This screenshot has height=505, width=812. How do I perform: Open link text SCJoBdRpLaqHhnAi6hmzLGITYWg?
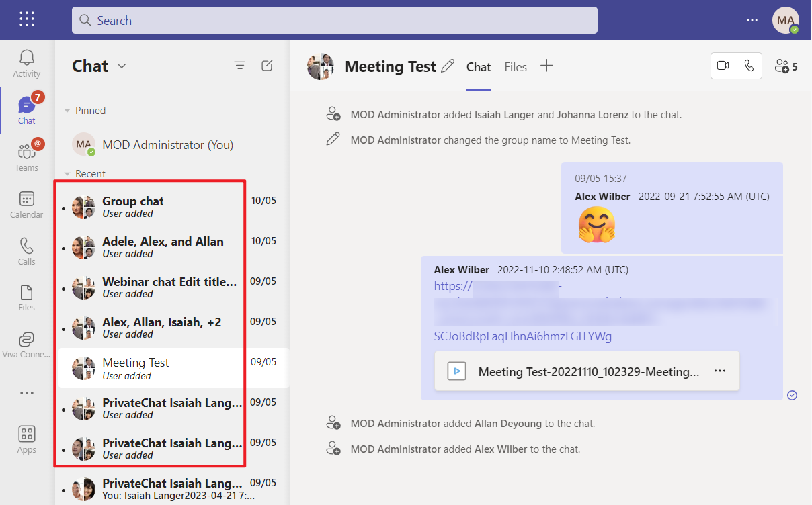click(523, 336)
